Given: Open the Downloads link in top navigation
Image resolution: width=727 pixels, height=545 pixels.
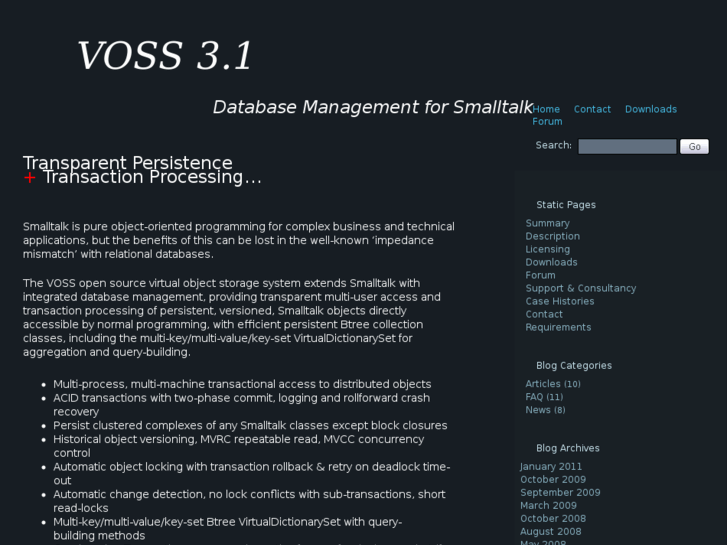Looking at the screenshot, I should point(650,109).
